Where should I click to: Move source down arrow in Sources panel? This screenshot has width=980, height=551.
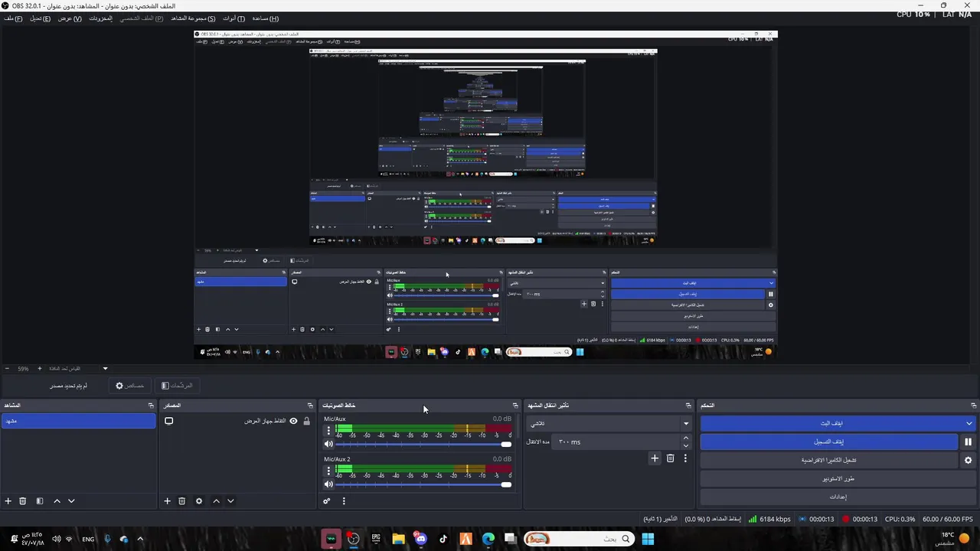coord(230,501)
